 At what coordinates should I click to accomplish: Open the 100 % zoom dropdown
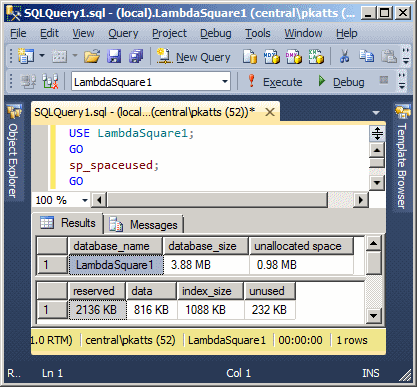[85, 200]
